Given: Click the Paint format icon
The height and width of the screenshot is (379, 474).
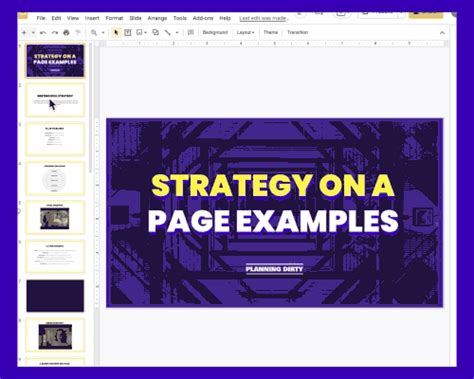Looking at the screenshot, I should (x=78, y=33).
